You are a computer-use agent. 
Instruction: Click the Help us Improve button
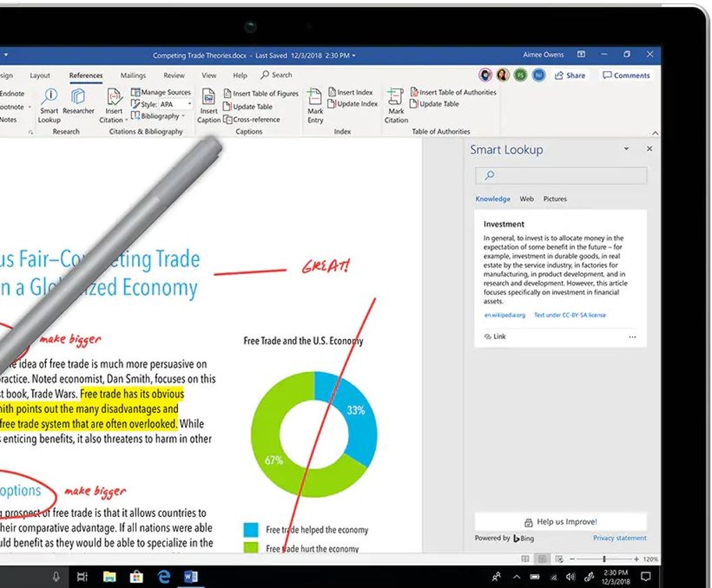pyautogui.click(x=561, y=521)
